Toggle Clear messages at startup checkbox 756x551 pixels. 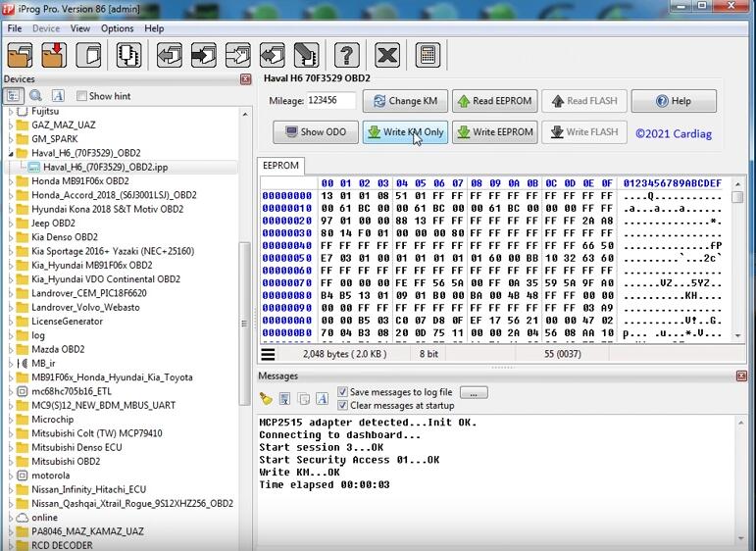click(342, 406)
